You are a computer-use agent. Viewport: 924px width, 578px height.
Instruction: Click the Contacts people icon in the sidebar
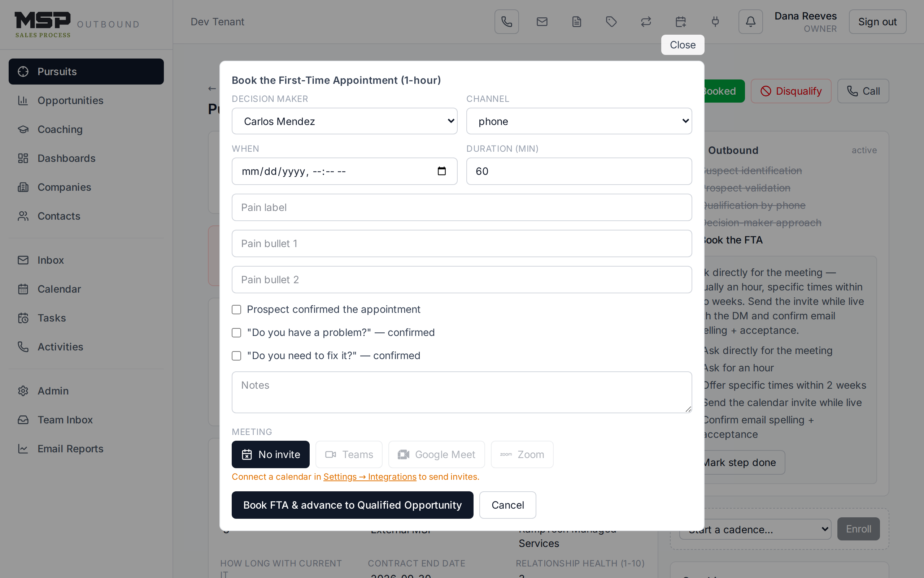click(x=23, y=216)
